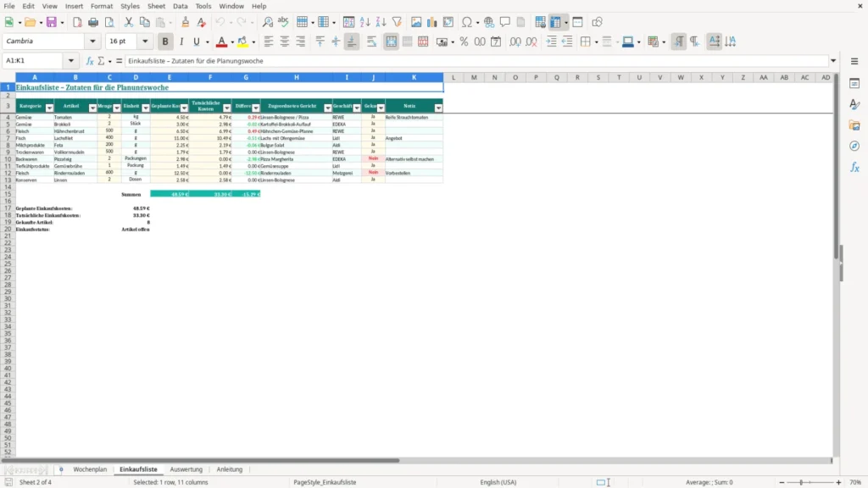Open the Name Box dropdown arrow
This screenshot has width=868, height=488.
(71, 61)
